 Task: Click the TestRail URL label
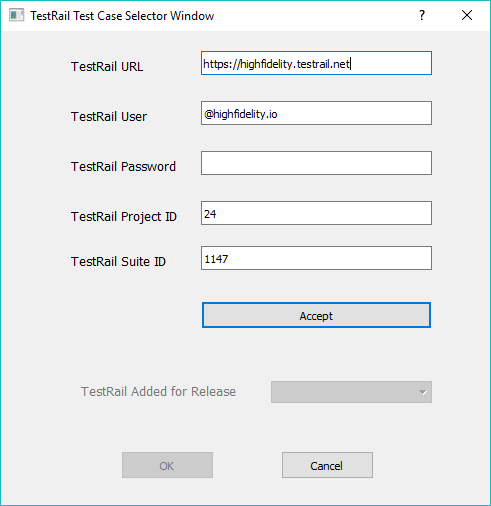click(107, 67)
